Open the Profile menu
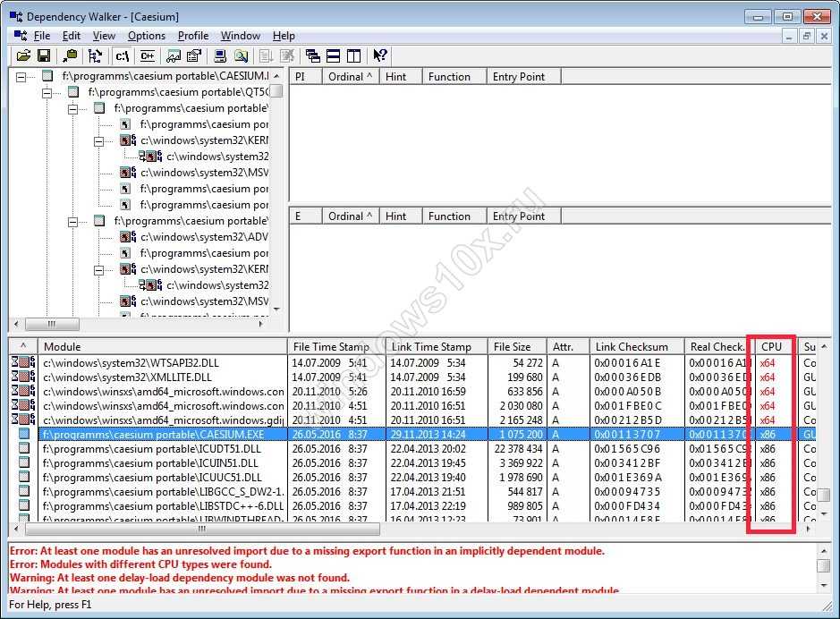 [192, 36]
